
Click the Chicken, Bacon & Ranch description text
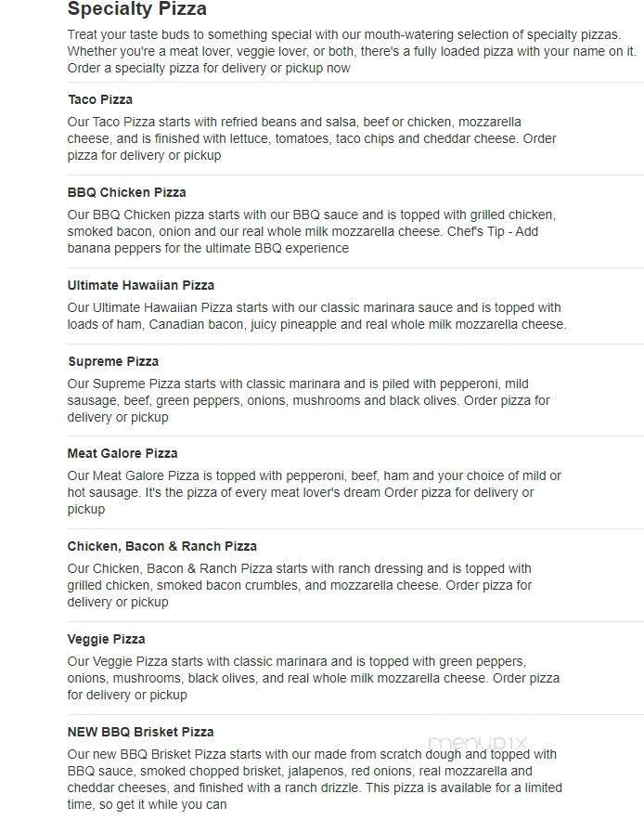pos(299,585)
